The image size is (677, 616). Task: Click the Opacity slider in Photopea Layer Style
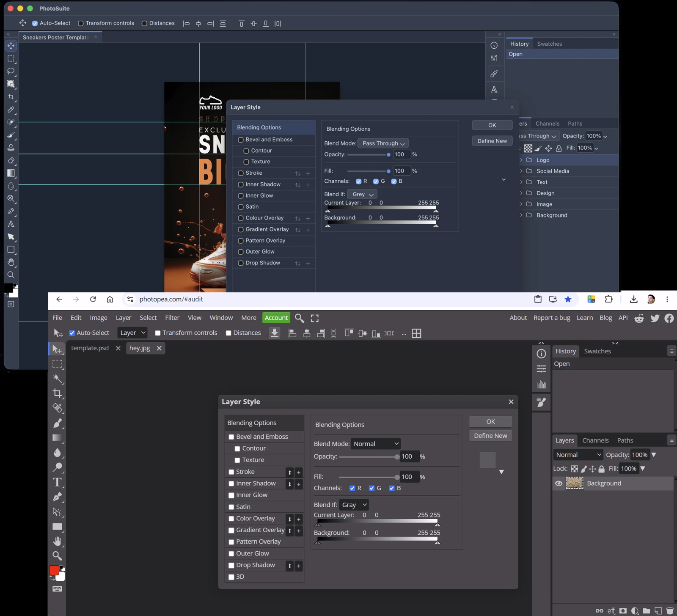tap(369, 456)
